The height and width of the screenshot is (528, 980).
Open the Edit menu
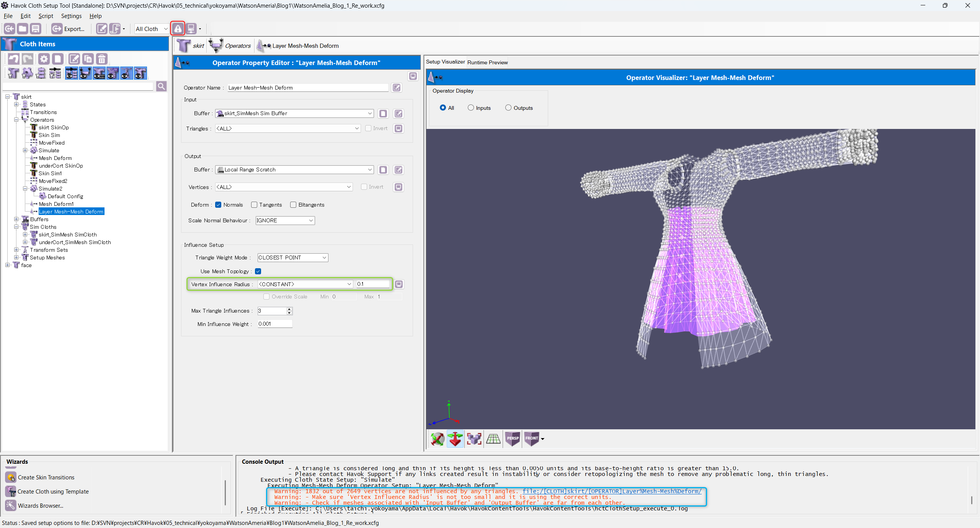pyautogui.click(x=26, y=16)
